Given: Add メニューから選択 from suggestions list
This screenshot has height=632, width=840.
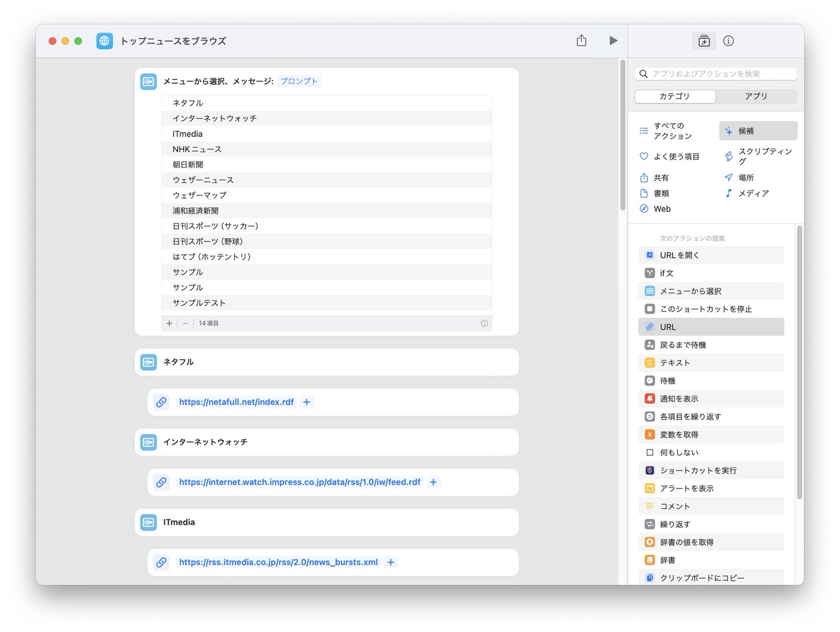Looking at the screenshot, I should (711, 291).
